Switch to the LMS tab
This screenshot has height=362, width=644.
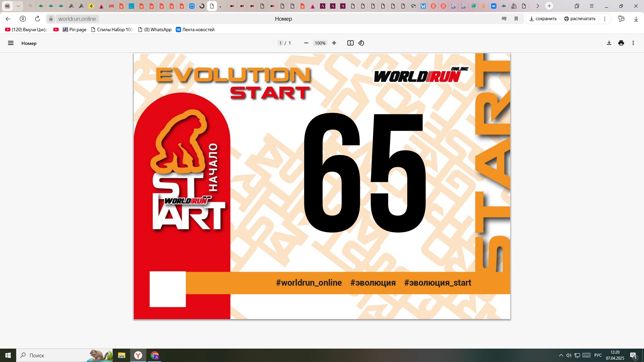point(111,6)
